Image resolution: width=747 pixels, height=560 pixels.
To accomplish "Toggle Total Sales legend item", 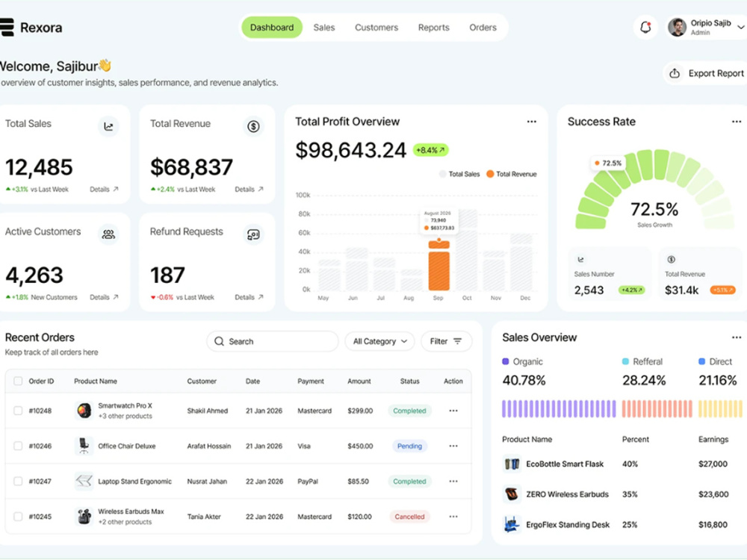I will pos(459,174).
